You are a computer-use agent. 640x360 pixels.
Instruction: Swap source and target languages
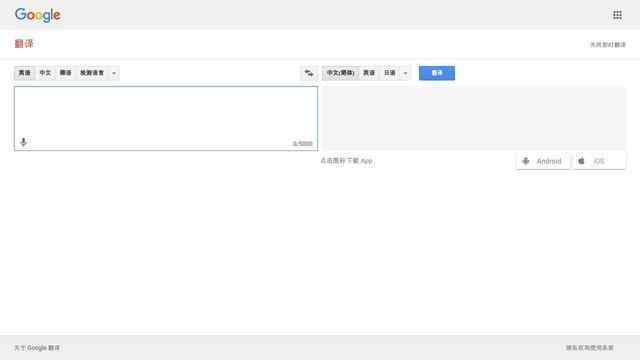point(309,73)
